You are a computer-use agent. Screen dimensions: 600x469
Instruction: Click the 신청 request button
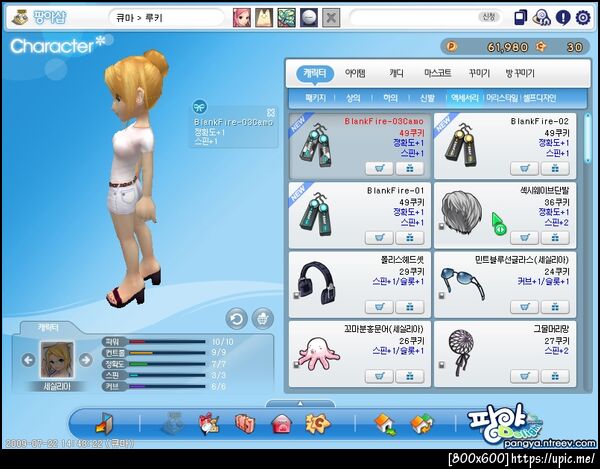click(489, 17)
